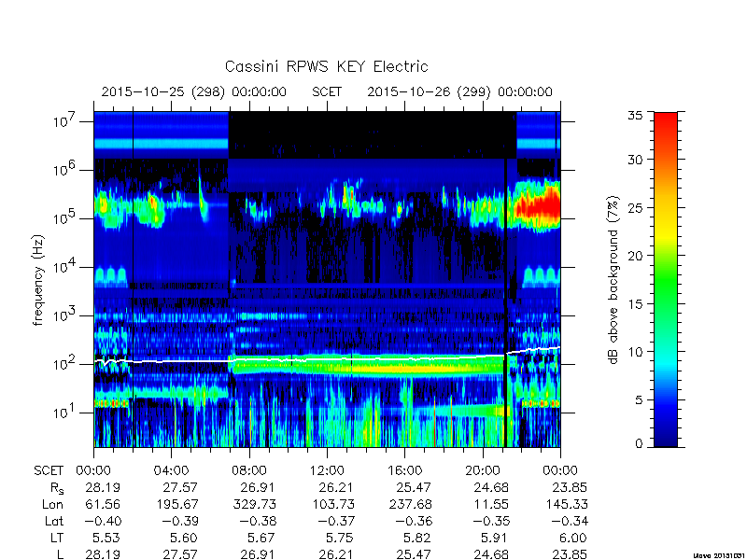Click the 10^1 frequency tick label
Image resolution: width=747 pixels, height=560 pixels.
click(65, 412)
